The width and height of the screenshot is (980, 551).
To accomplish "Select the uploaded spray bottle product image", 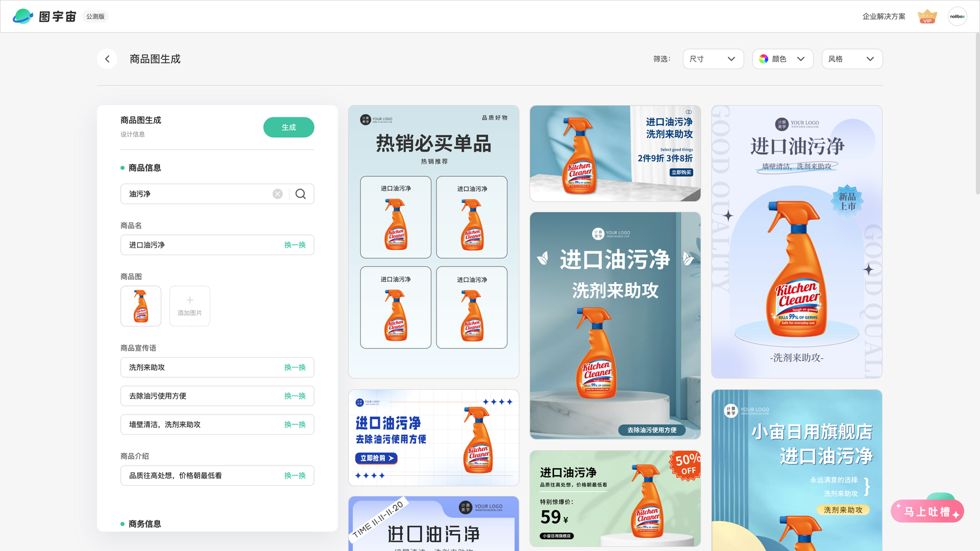I will point(140,306).
